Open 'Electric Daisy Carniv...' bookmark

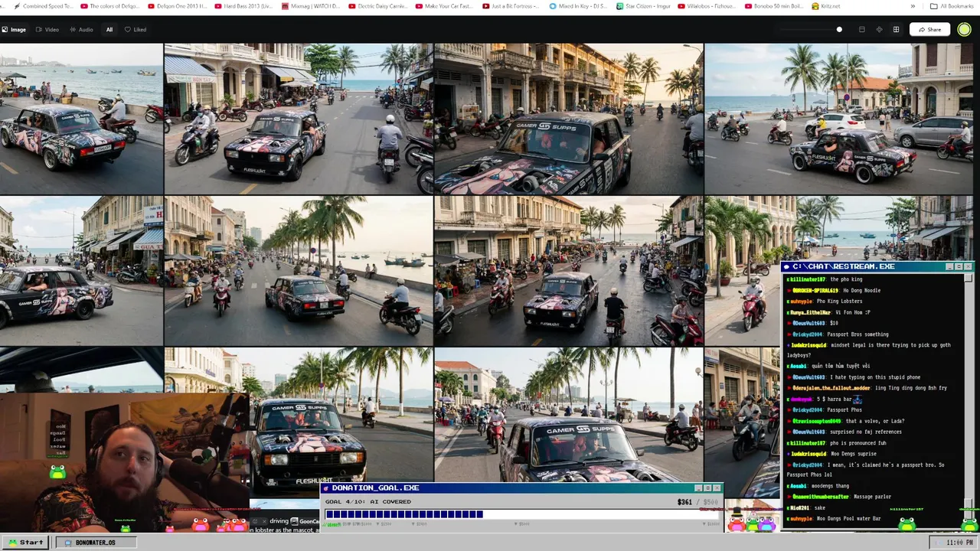pyautogui.click(x=378, y=6)
